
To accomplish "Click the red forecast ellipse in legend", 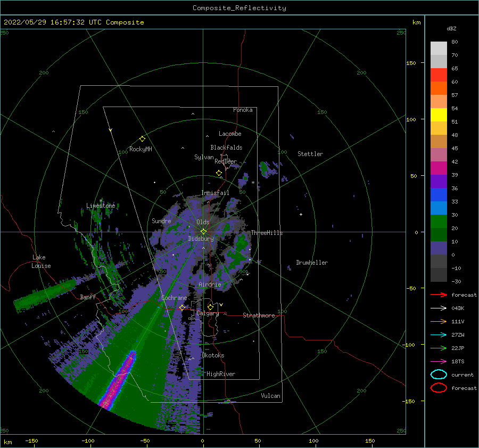I will pos(439,388).
